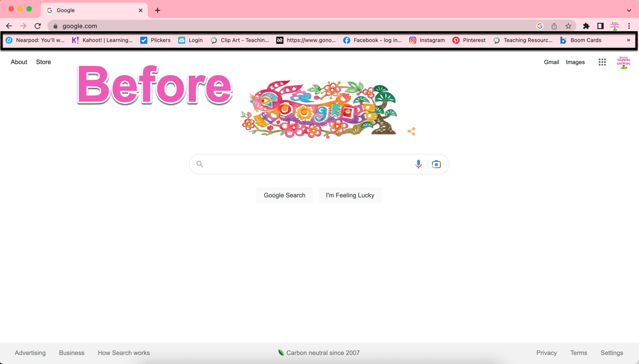This screenshot has height=364, width=639.
Task: Expand the tab search chevron
Action: point(629,10)
